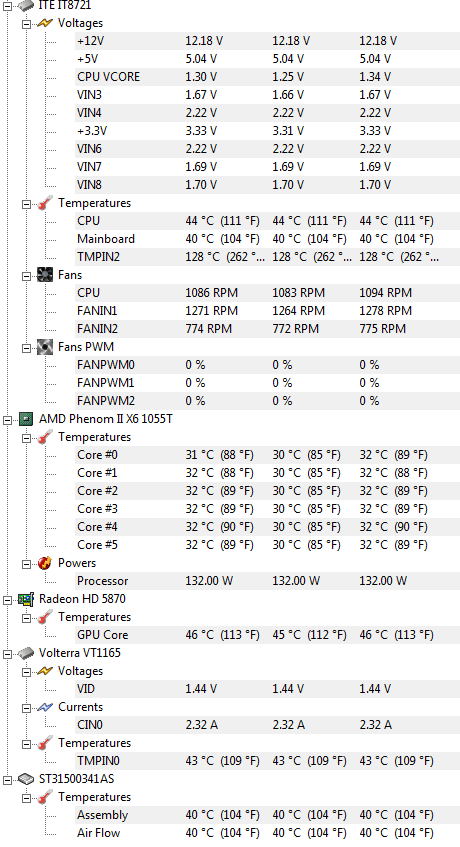
Task: Select the Core #3 temperature row
Action: [x=268, y=509]
